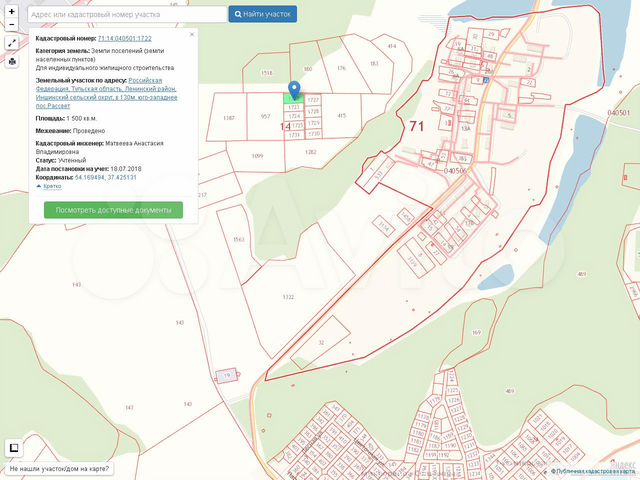Select parcel 1723 on the map

click(294, 107)
